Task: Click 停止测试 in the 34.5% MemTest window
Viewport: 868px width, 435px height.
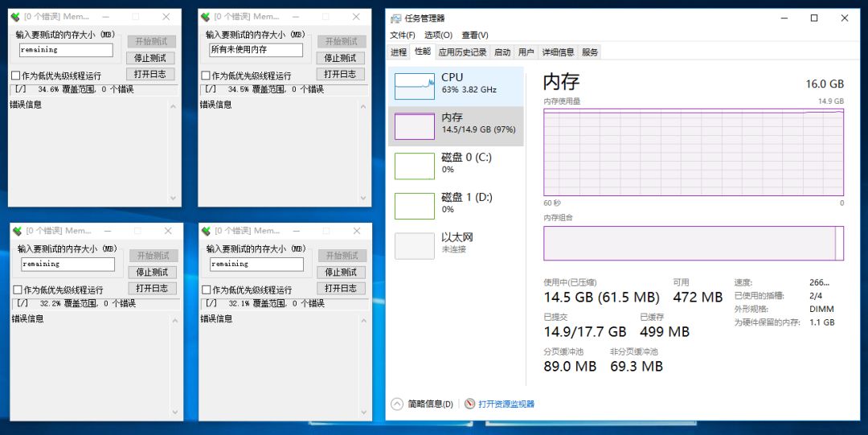Action: tap(341, 58)
